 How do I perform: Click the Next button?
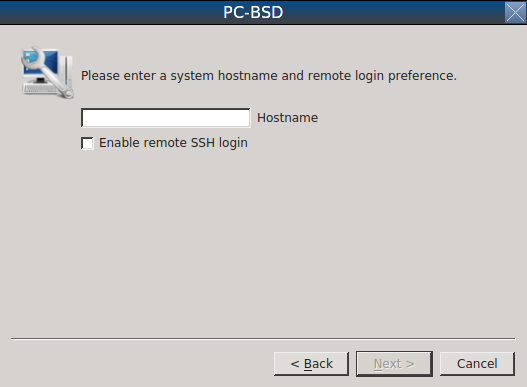point(394,364)
